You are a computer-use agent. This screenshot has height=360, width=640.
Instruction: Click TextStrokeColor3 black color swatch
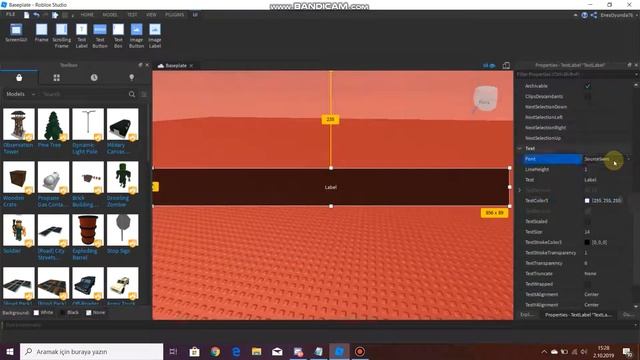587,242
